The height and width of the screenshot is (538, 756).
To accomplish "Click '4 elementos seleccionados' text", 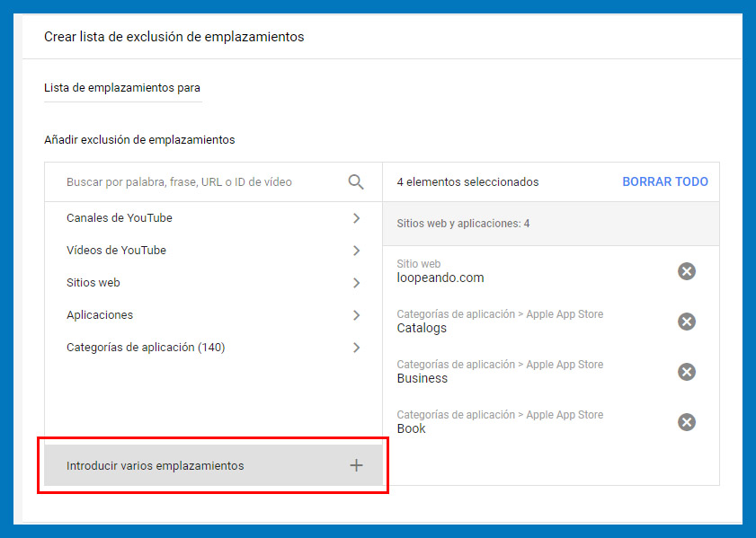I will [467, 182].
